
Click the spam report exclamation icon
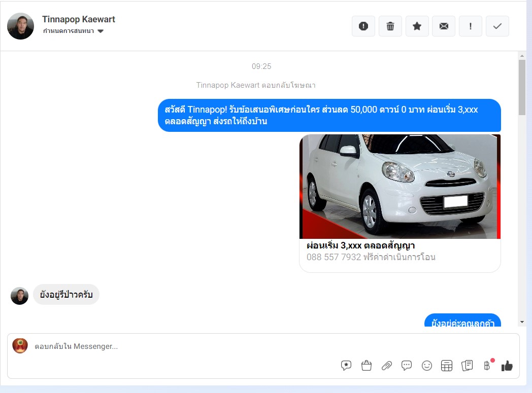(x=363, y=26)
